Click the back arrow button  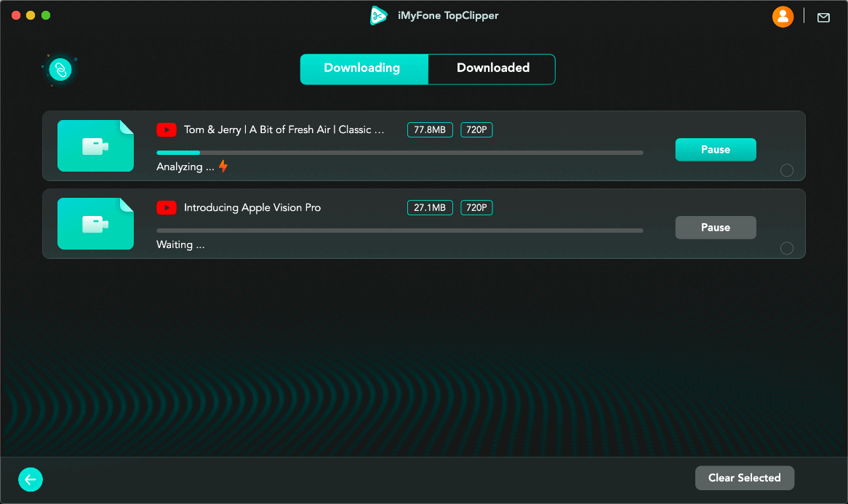point(31,479)
